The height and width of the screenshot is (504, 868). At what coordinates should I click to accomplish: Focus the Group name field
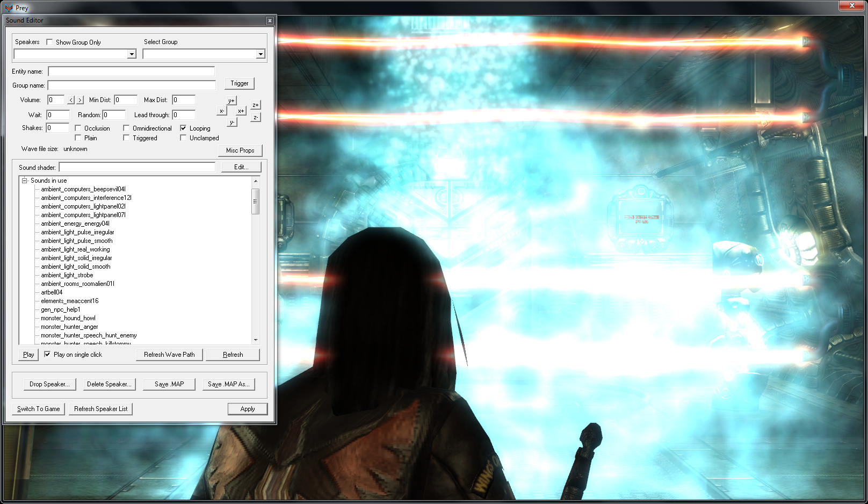[132, 85]
